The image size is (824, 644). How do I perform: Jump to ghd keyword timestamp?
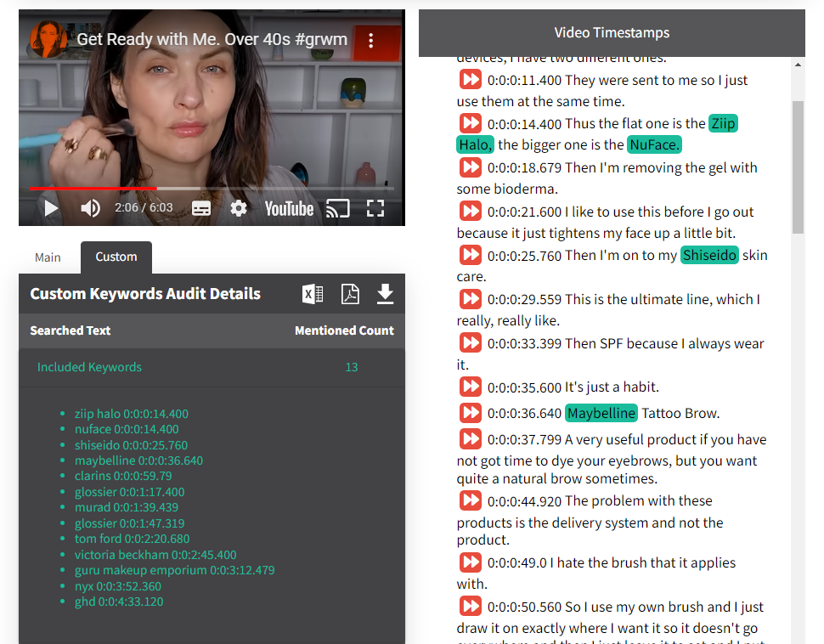tap(119, 602)
